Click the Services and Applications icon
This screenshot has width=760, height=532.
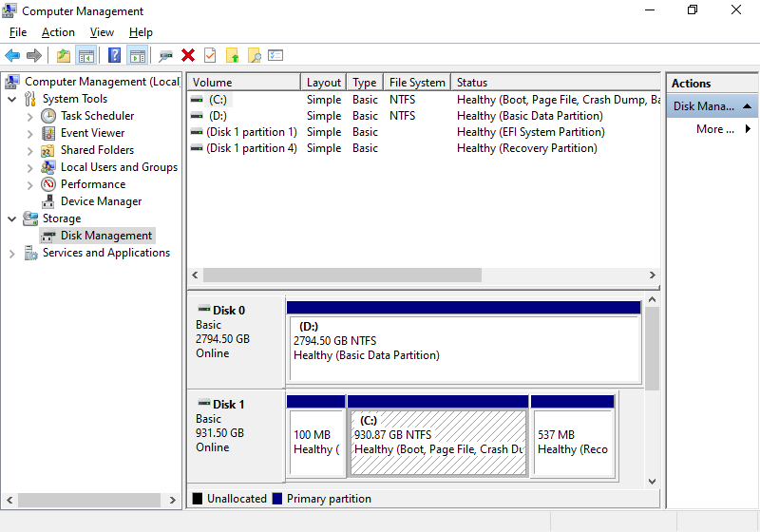[30, 253]
